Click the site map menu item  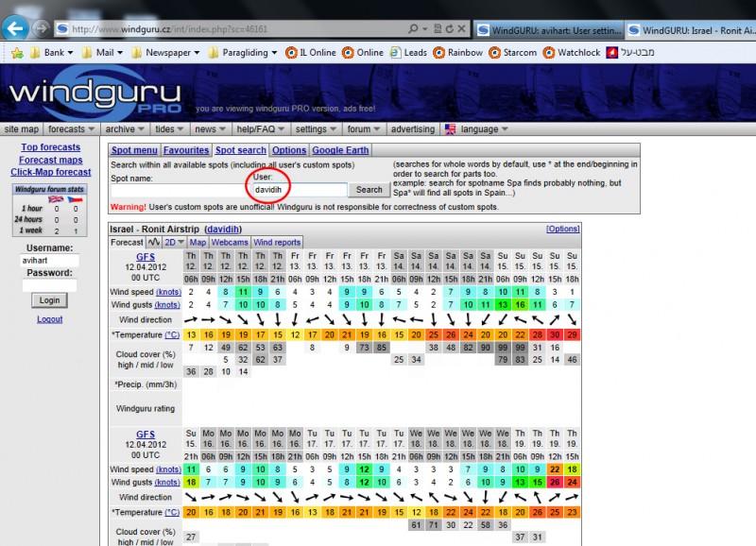(21, 129)
